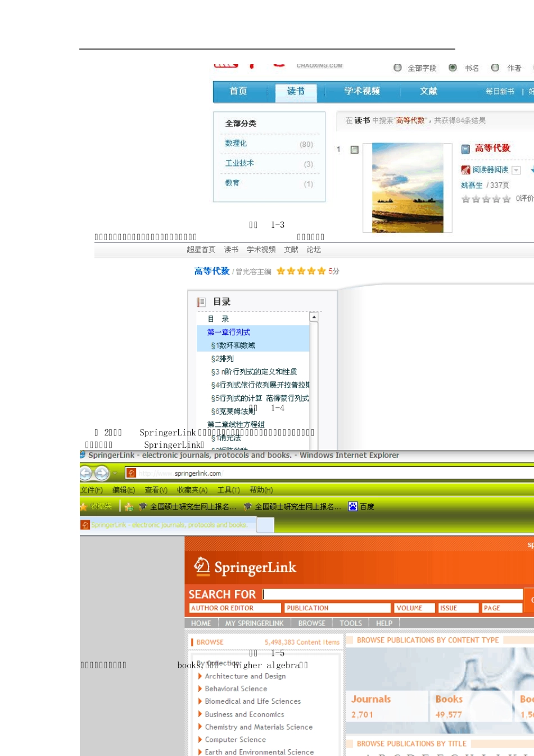Viewport: 534px width, 756px height.
Task: Switch to the 读书 tab
Action: (x=296, y=91)
